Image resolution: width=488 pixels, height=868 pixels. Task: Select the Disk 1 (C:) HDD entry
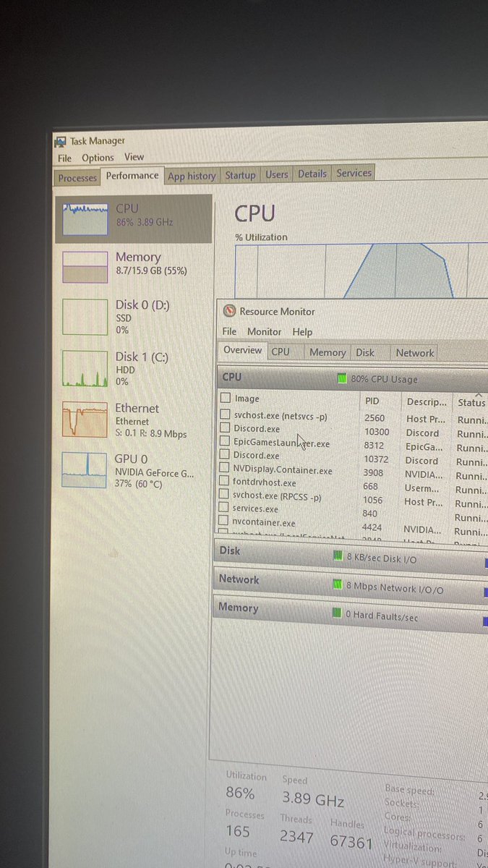click(x=134, y=368)
